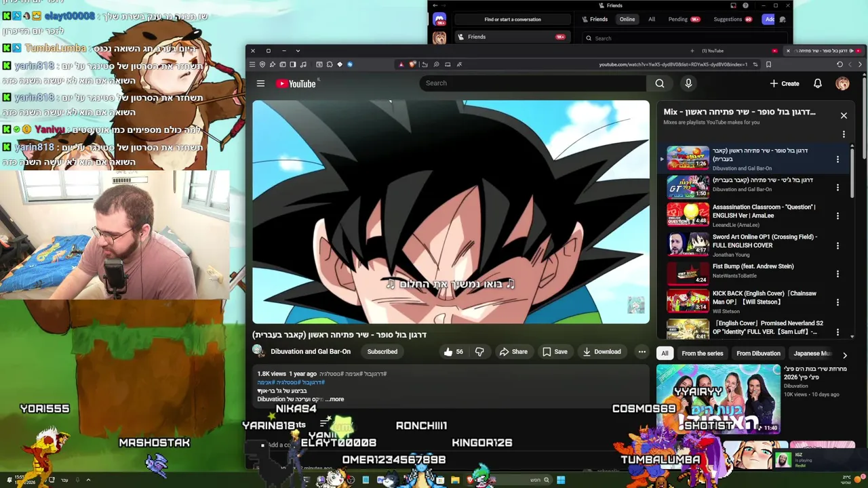Like the video with thumbs up
This screenshot has width=868, height=488.
pos(453,352)
